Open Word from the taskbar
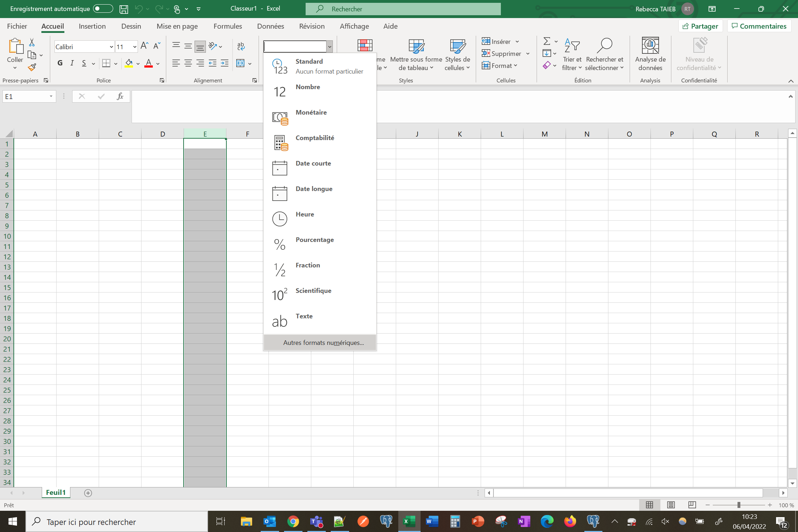The width and height of the screenshot is (798, 532). tap(432, 521)
